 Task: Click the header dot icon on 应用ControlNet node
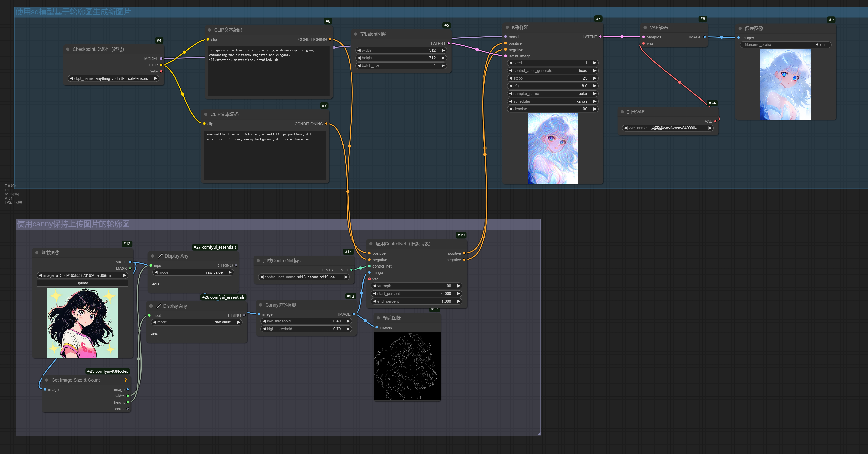coord(371,244)
